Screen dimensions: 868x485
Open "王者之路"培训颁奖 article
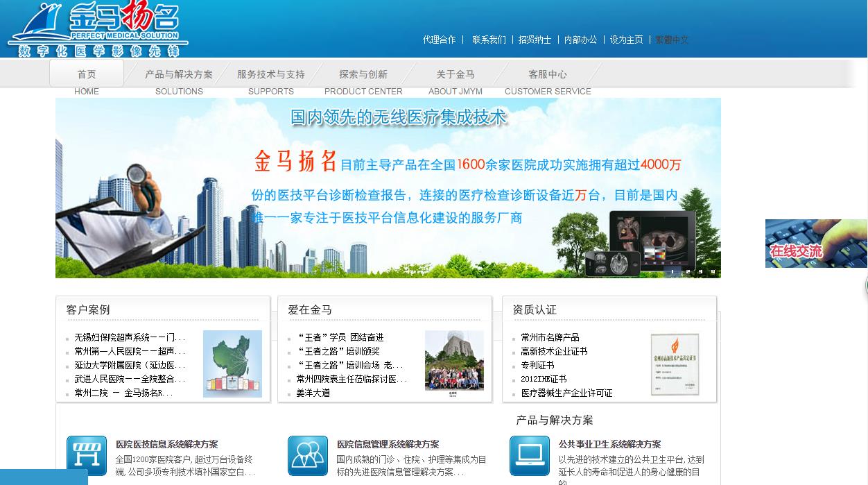click(x=338, y=351)
